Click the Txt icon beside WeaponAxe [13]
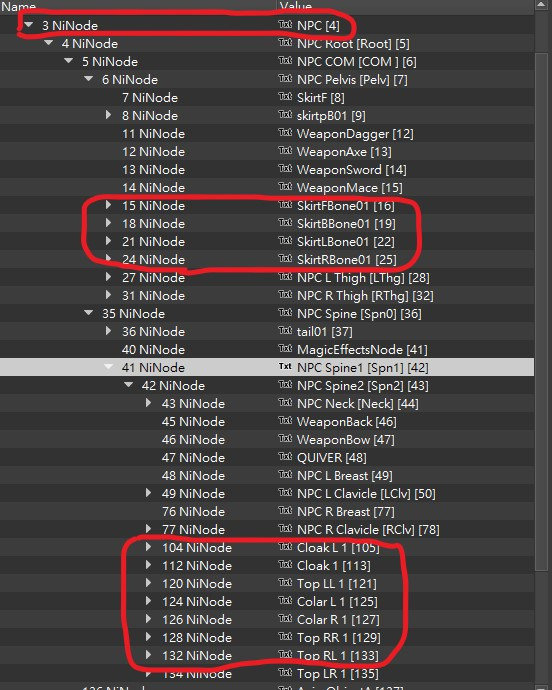The image size is (552, 690). 285,151
